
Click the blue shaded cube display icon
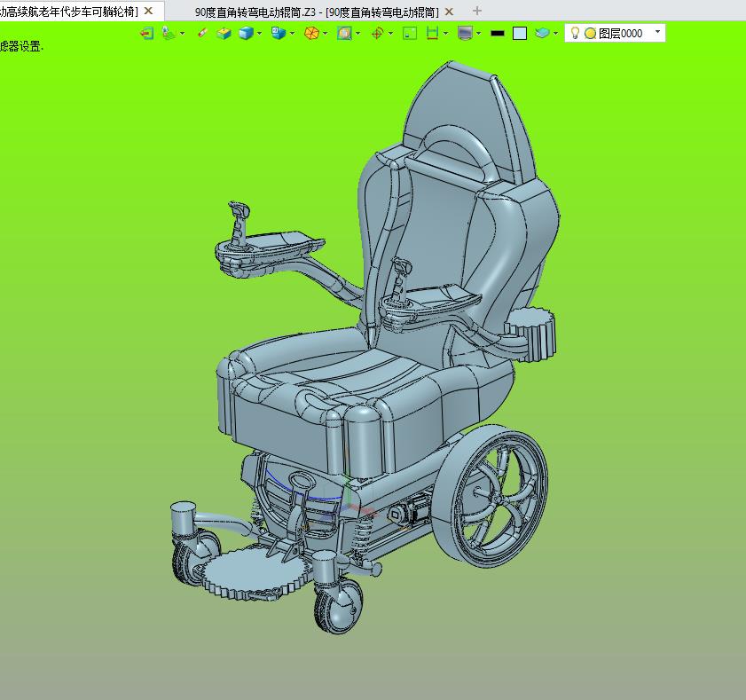(246, 34)
